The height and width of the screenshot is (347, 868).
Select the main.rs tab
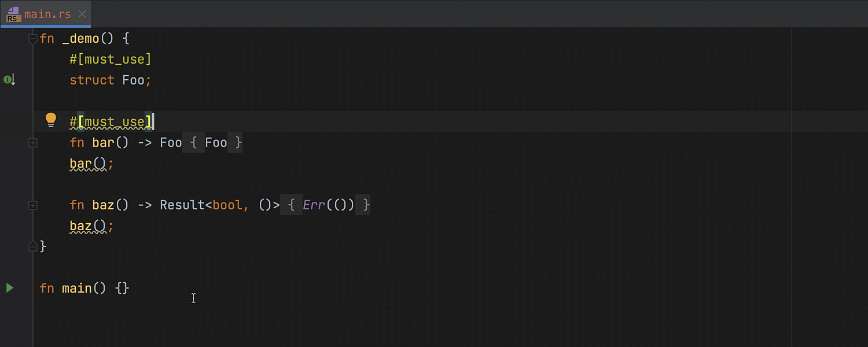click(46, 14)
